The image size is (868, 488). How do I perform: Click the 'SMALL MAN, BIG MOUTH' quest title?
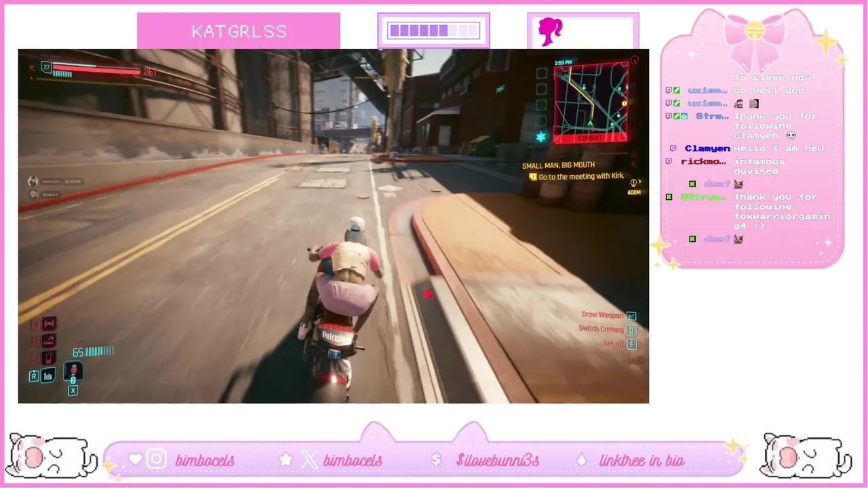[558, 165]
